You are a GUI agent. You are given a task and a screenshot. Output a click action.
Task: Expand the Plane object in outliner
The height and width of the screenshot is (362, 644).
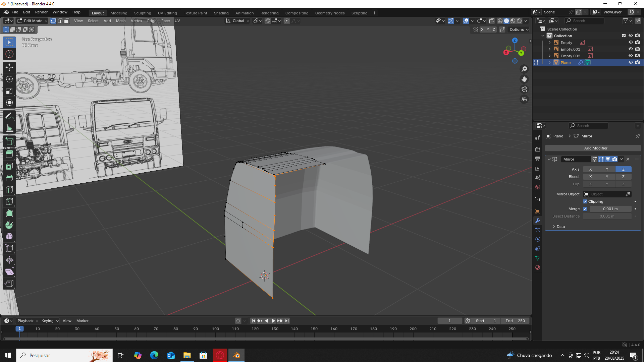549,63
